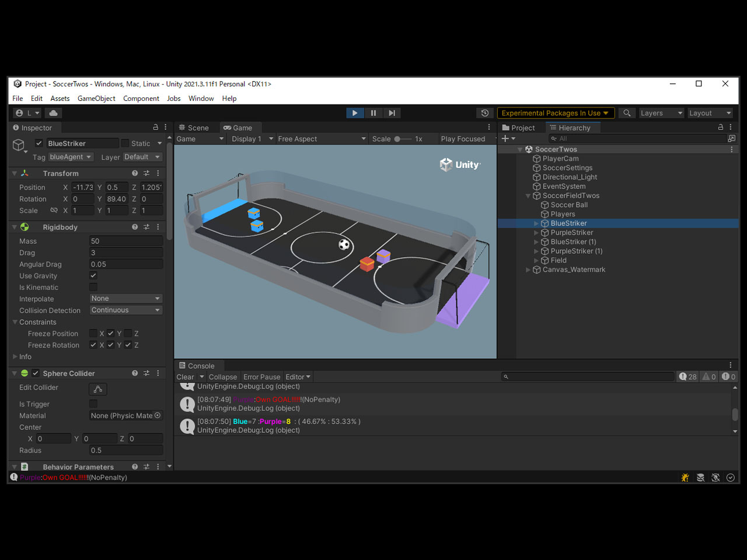Toggle console errors count filter
Screen dimensions: 747x560
pos(729,377)
